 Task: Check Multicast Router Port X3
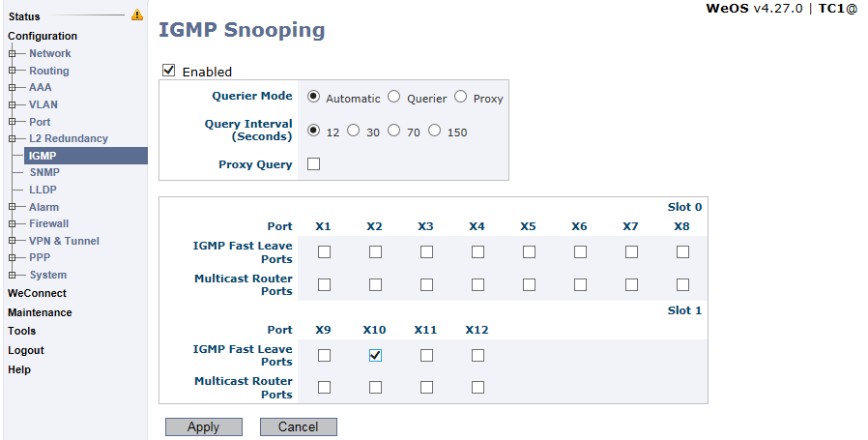coord(426,285)
